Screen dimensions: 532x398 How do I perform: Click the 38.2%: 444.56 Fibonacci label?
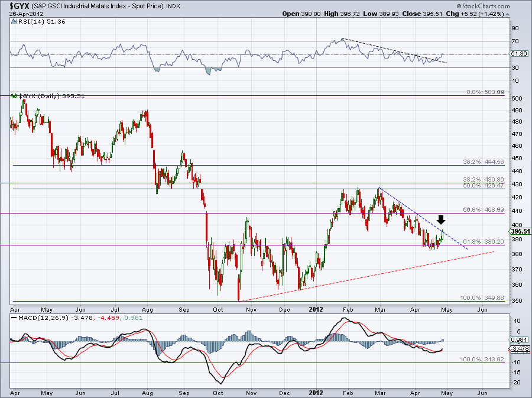click(484, 162)
